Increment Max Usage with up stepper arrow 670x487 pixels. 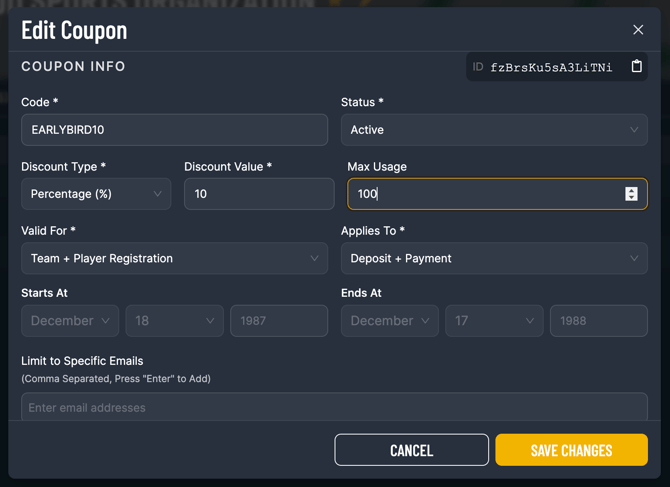(631, 190)
